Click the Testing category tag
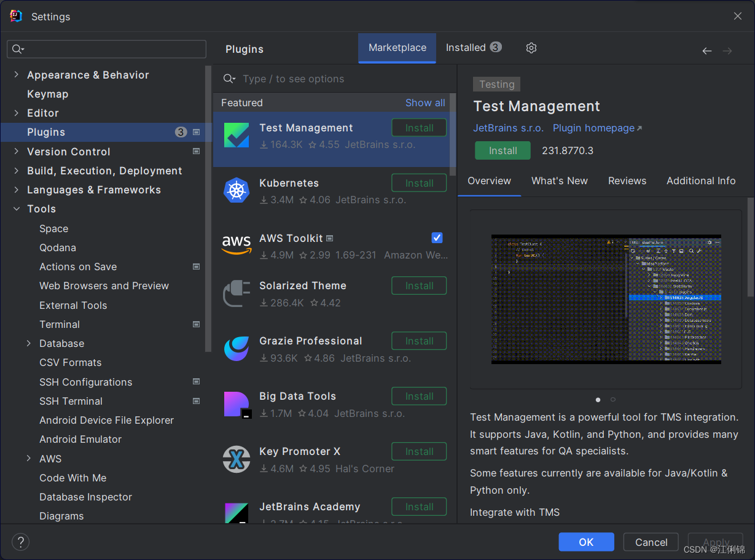Screen dimensions: 755x560 click(497, 84)
